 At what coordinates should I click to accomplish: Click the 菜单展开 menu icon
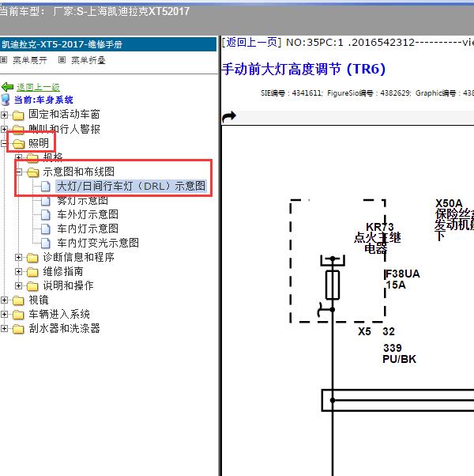pos(4,60)
